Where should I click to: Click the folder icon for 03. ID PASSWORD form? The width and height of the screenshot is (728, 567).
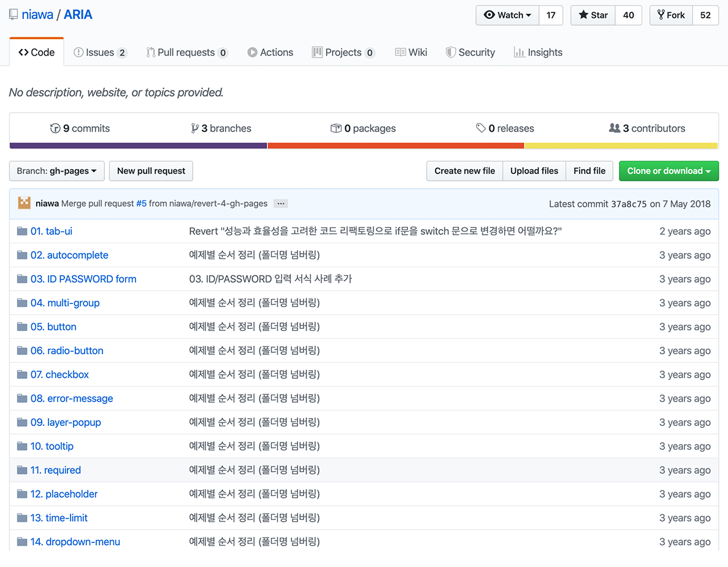tap(22, 279)
